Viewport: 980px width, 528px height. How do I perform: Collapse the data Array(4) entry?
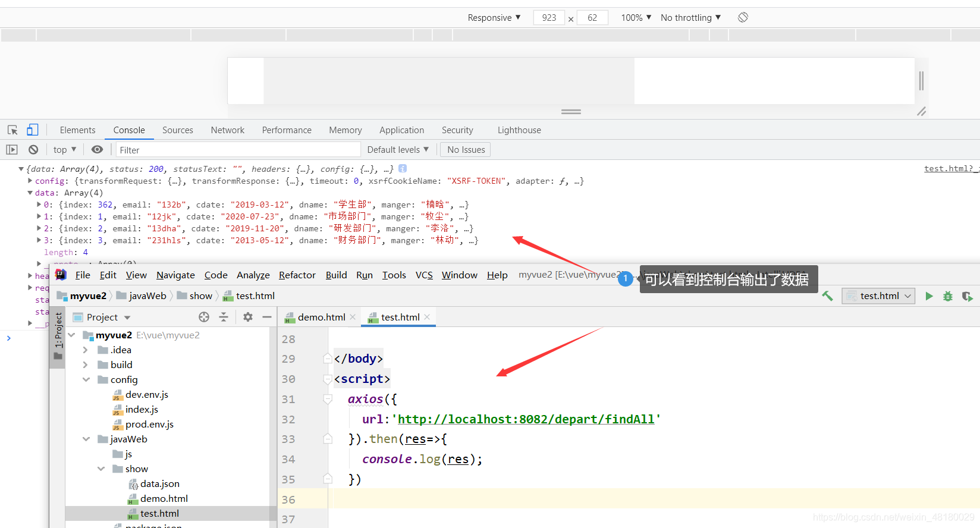pos(30,193)
